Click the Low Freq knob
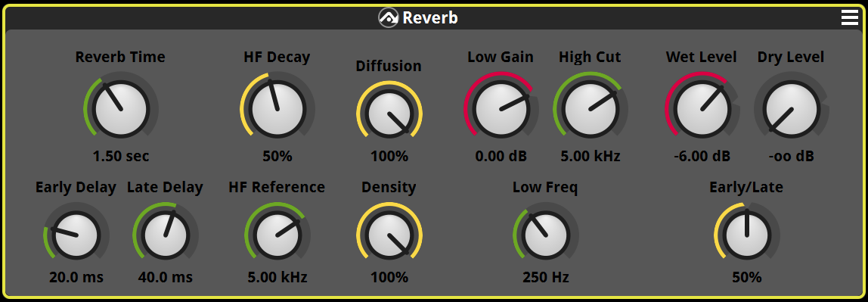Image resolution: width=868 pixels, height=302 pixels. [546, 235]
